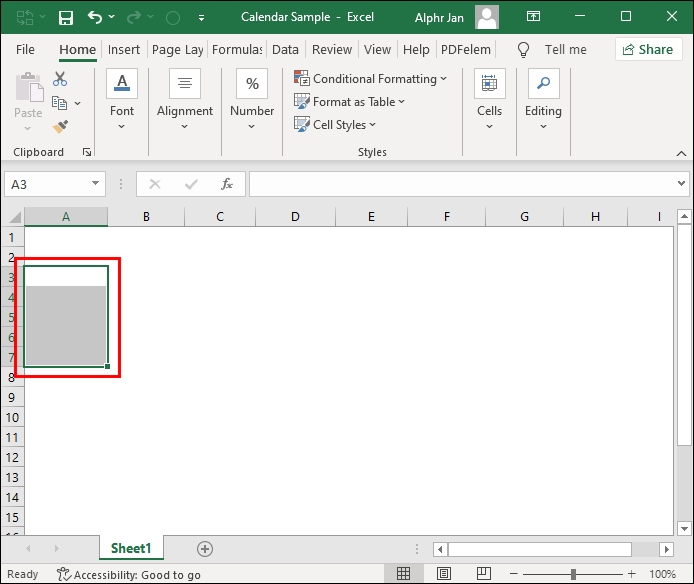Image resolution: width=694 pixels, height=584 pixels.
Task: Click the Undo arrow icon
Action: point(94,17)
